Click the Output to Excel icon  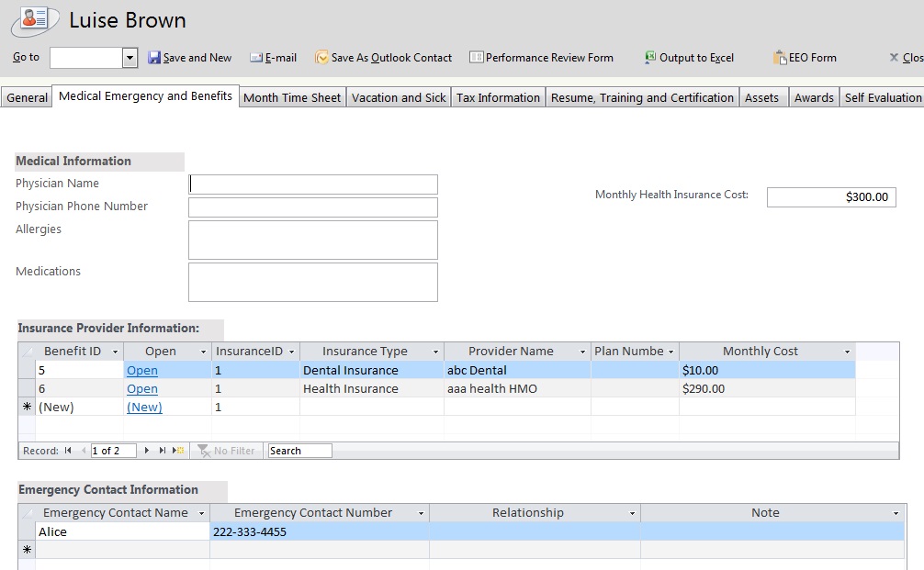650,57
